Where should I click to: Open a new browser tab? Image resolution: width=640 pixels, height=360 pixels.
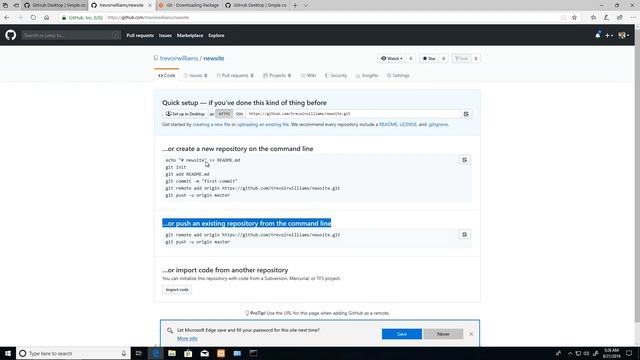point(295,5)
